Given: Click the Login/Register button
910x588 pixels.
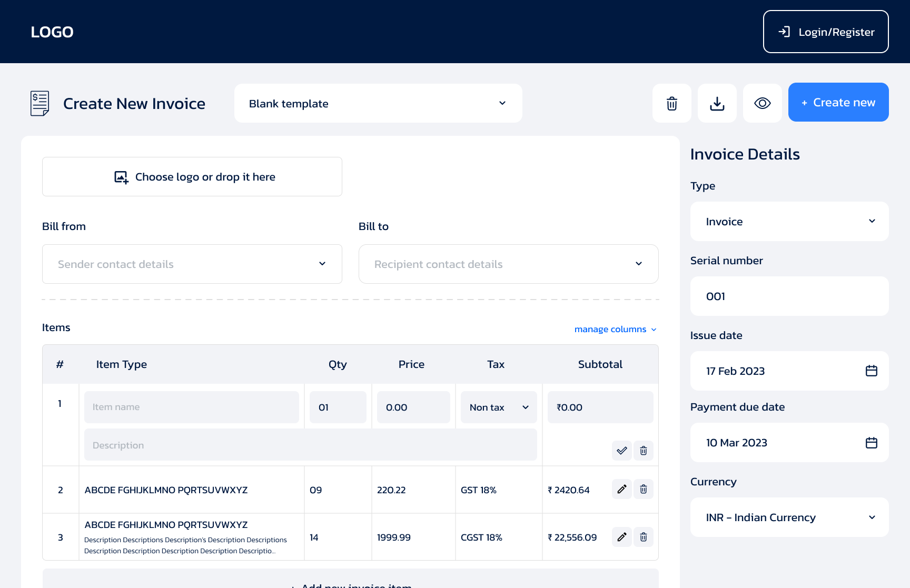Looking at the screenshot, I should 825,32.
